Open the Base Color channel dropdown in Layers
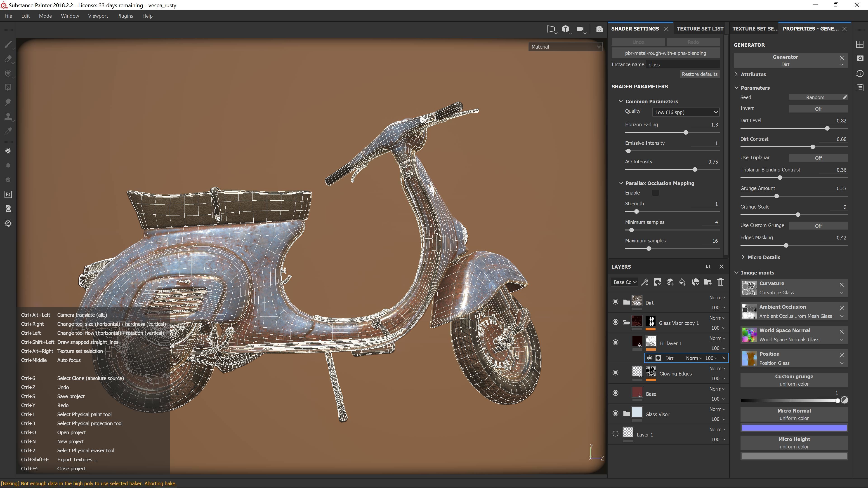The image size is (868, 488). [x=624, y=282]
